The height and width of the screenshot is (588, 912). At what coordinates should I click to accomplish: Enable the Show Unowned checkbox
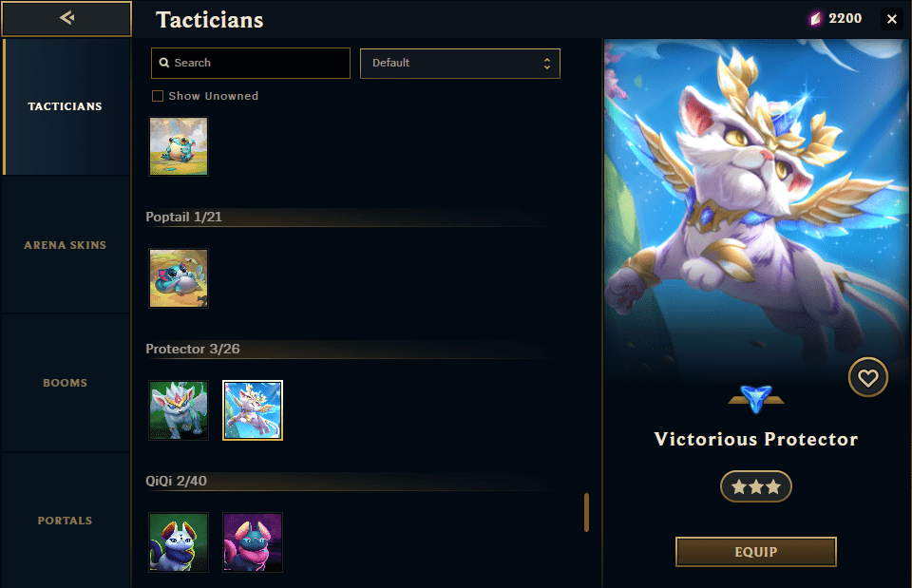click(x=158, y=96)
